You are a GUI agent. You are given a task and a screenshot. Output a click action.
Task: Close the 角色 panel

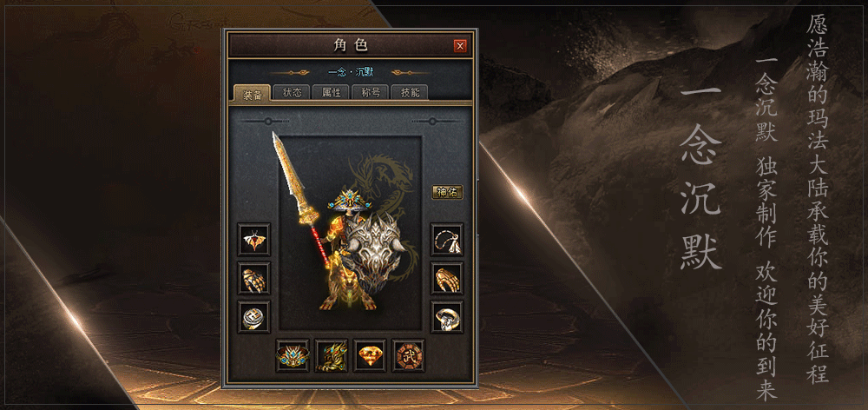[x=460, y=46]
